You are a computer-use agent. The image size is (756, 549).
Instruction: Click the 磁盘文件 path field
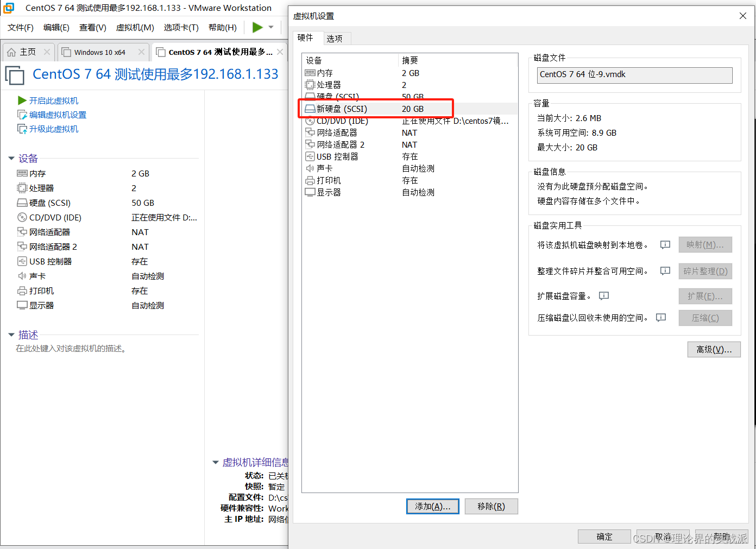click(x=635, y=75)
